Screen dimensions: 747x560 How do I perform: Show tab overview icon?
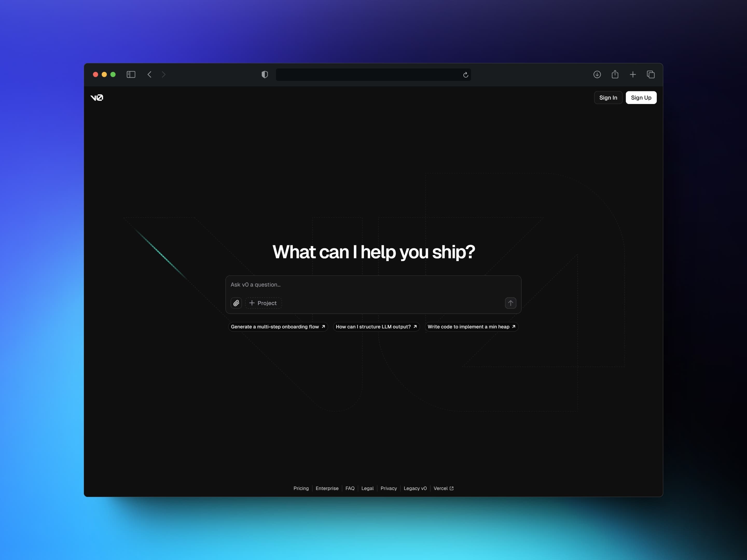coord(651,75)
